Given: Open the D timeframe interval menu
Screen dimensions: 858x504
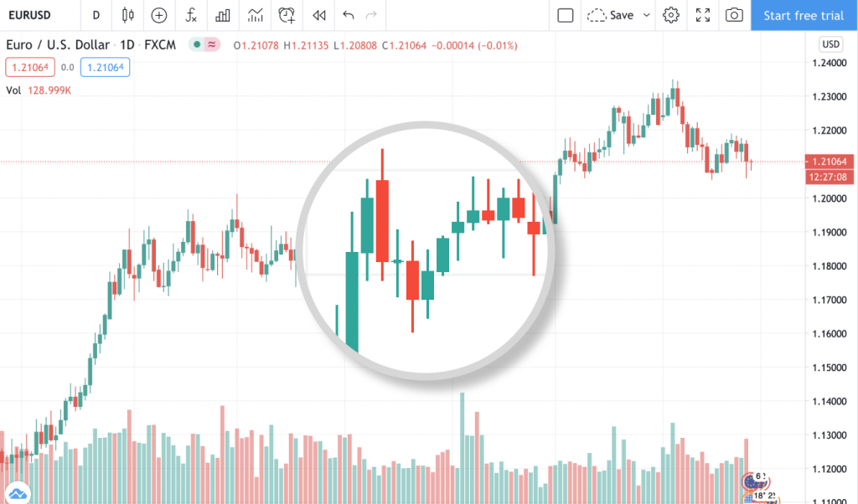Looking at the screenshot, I should click(96, 15).
